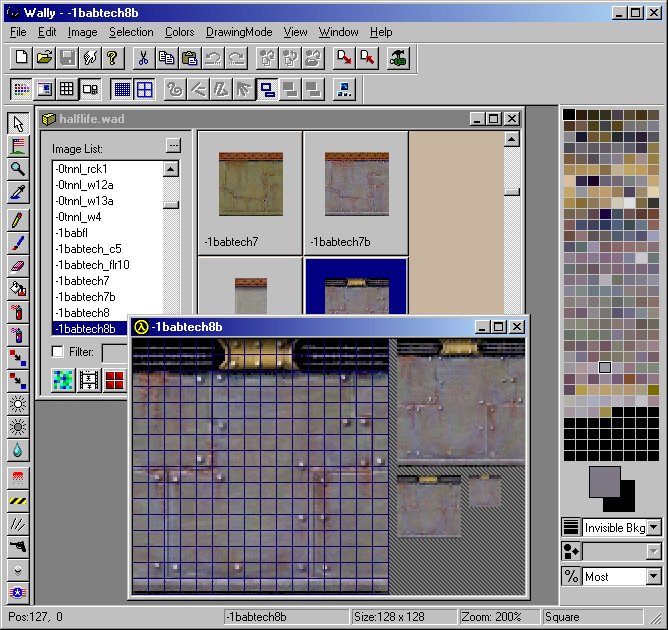Select the Eyedropper tool
This screenshot has width=668, height=630.
point(18,192)
